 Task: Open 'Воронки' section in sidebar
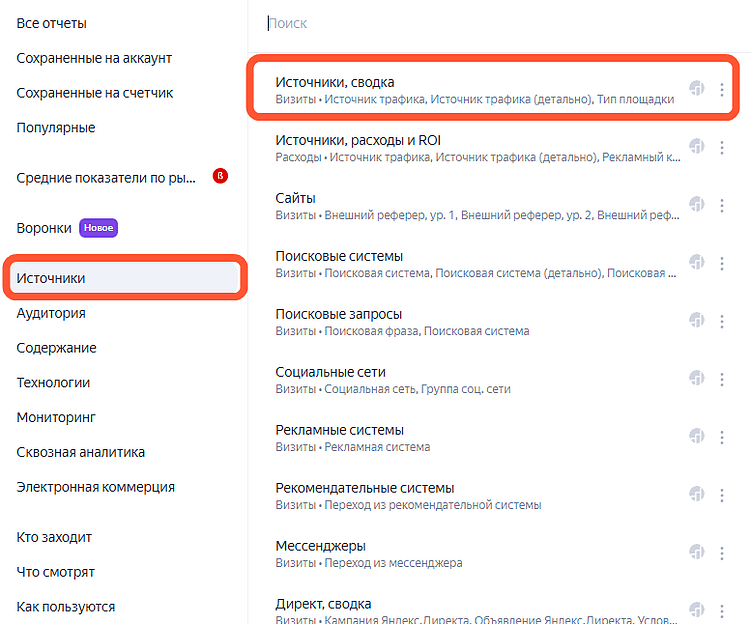click(44, 228)
